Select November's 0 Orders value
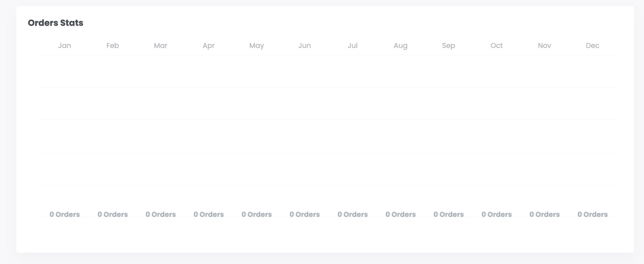 [545, 215]
